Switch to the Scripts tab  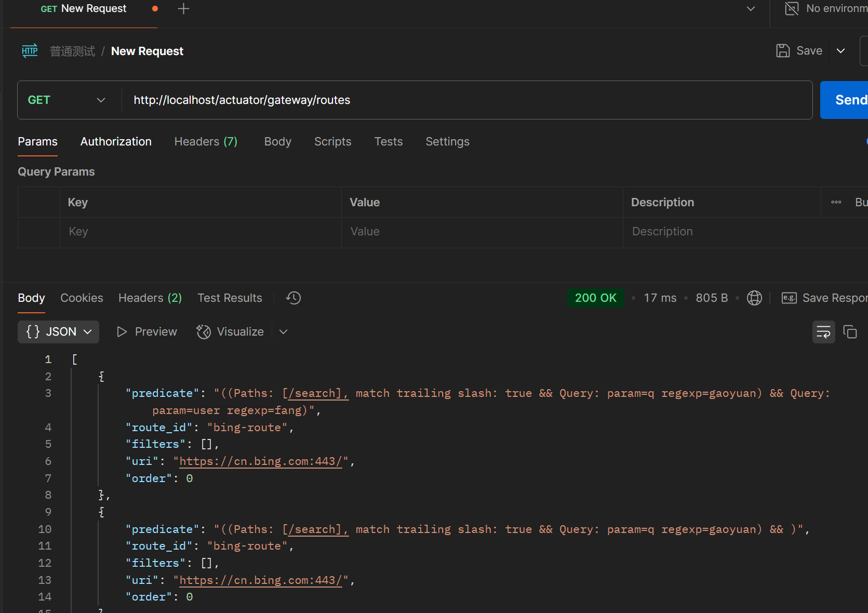333,141
